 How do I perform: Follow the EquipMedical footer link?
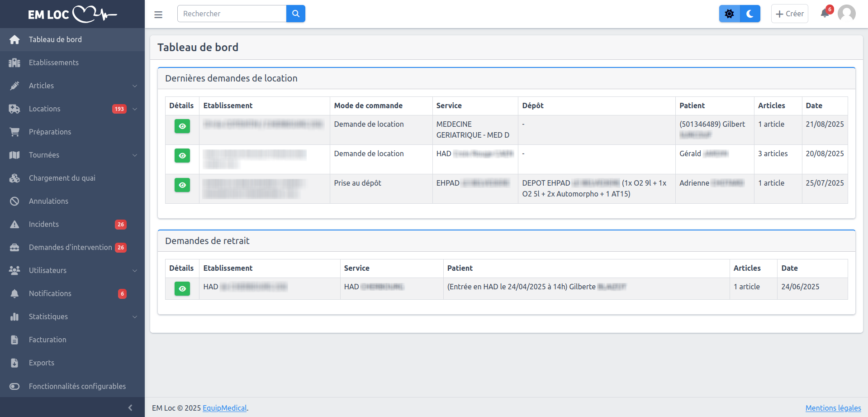(224, 408)
